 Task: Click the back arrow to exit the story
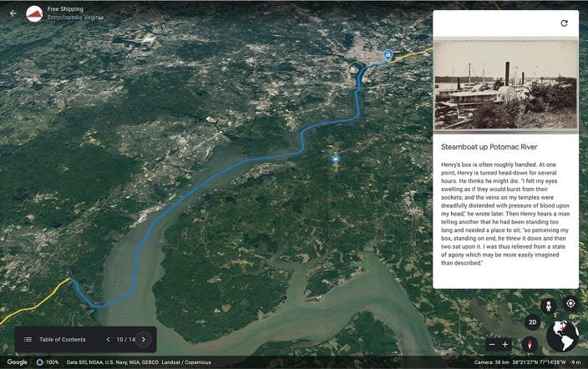pyautogui.click(x=13, y=13)
